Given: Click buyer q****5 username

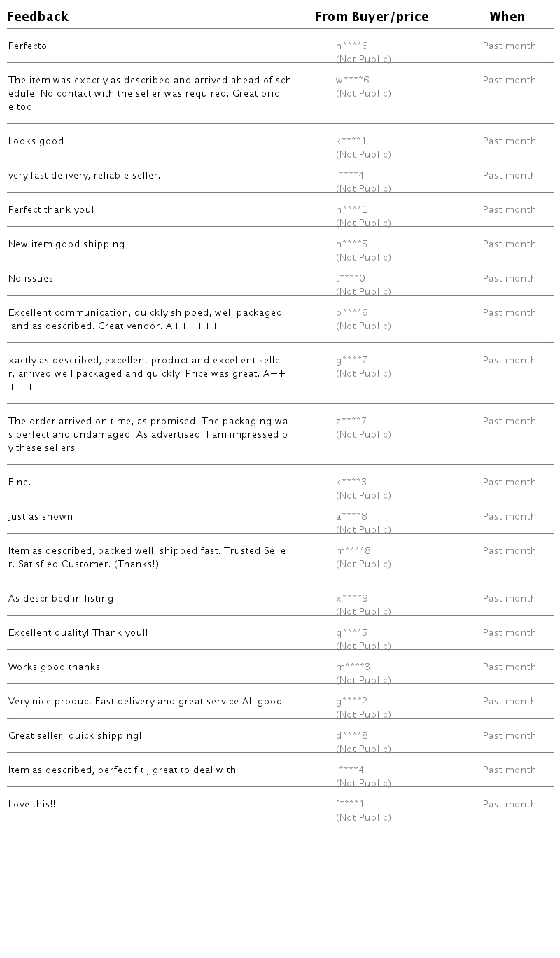Looking at the screenshot, I should pos(351,633).
